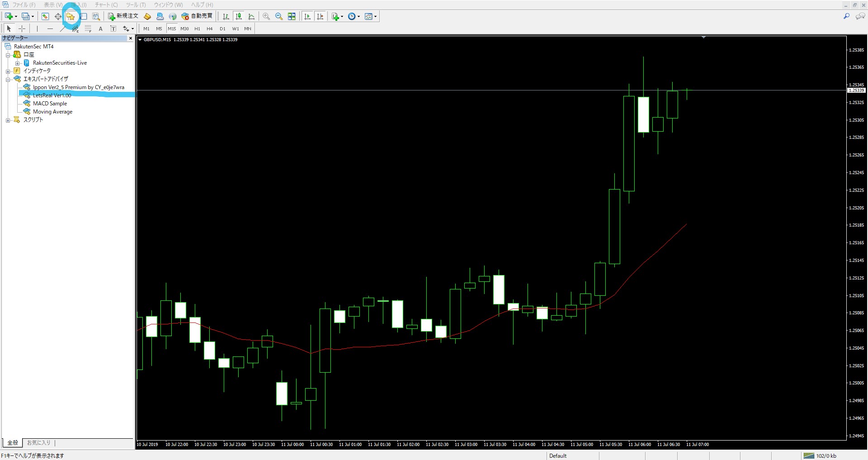
Task: Open the Periods clock icon
Action: coord(351,16)
